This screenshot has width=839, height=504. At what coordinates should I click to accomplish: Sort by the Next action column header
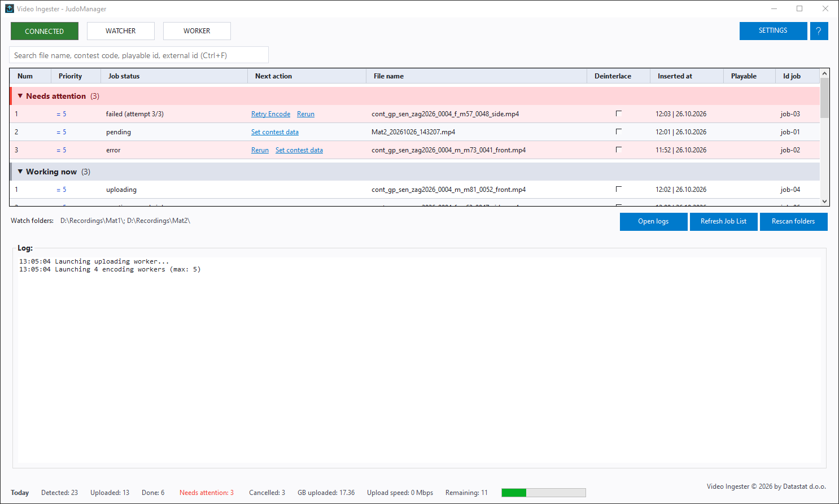[307, 76]
